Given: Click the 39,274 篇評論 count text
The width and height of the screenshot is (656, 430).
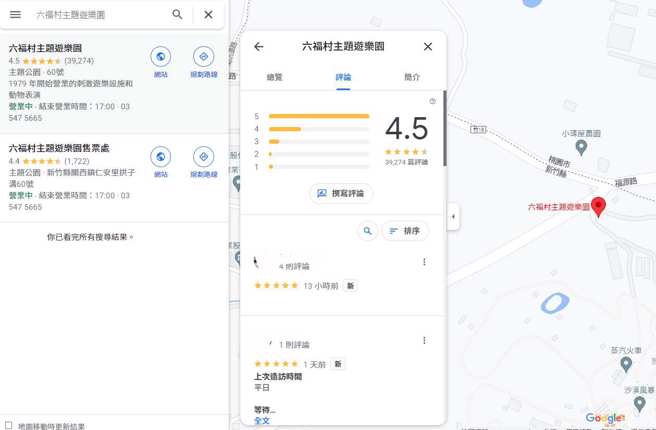Looking at the screenshot, I should (406, 162).
